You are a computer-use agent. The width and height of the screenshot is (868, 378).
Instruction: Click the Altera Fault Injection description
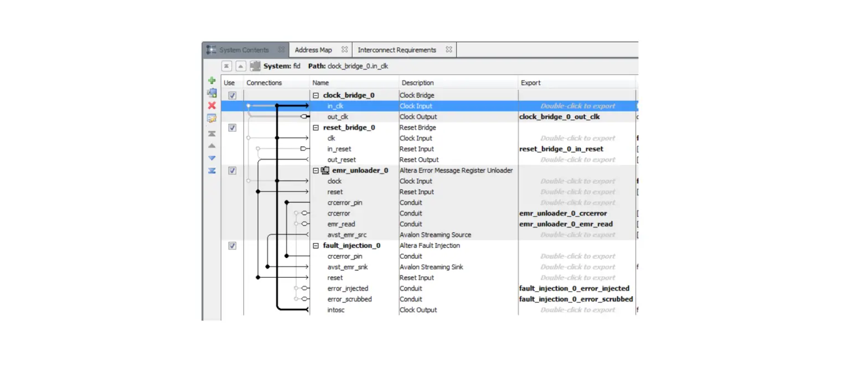[x=430, y=246]
